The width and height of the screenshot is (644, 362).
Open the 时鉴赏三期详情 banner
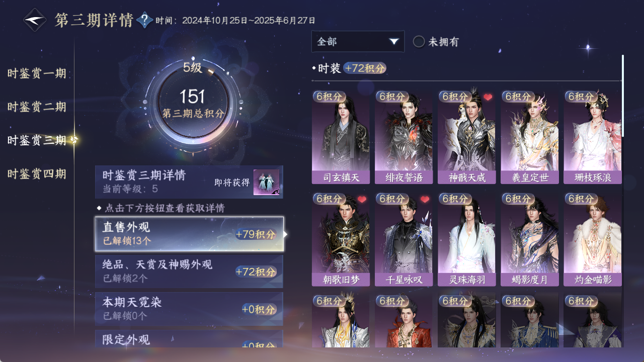tap(189, 182)
